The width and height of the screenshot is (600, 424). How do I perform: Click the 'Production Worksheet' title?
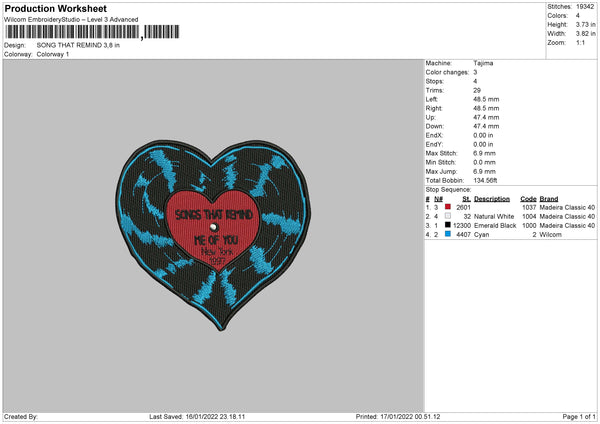click(x=55, y=8)
